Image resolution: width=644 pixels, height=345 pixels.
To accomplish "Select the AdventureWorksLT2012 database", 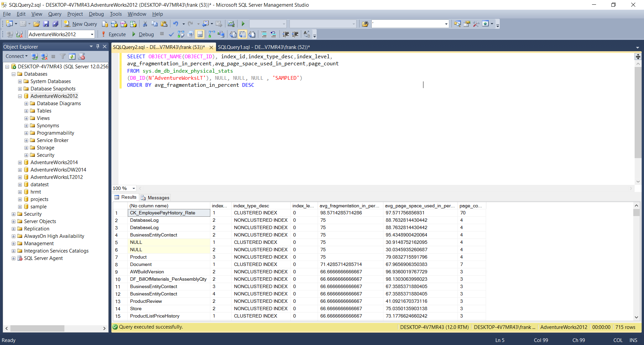I will point(57,177).
